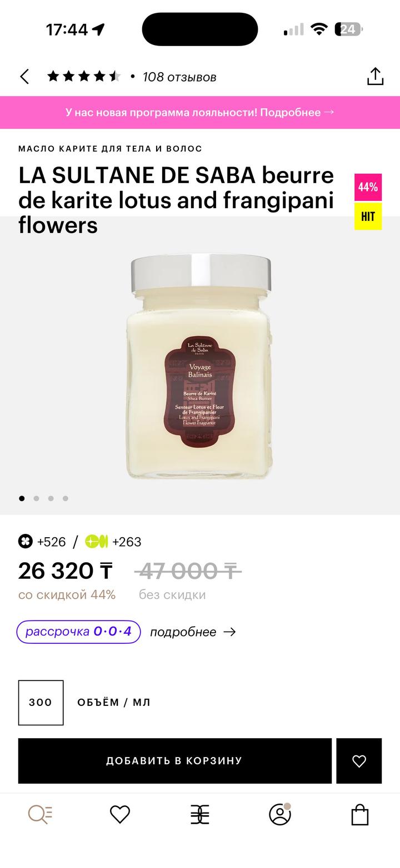Go to the home logo tab
The image size is (400, 868).
click(200, 815)
